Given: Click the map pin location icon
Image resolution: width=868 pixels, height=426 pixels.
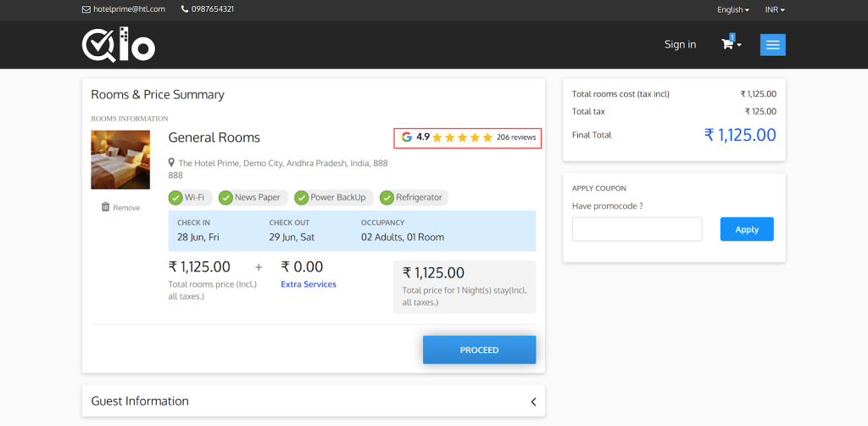Looking at the screenshot, I should pyautogui.click(x=172, y=163).
